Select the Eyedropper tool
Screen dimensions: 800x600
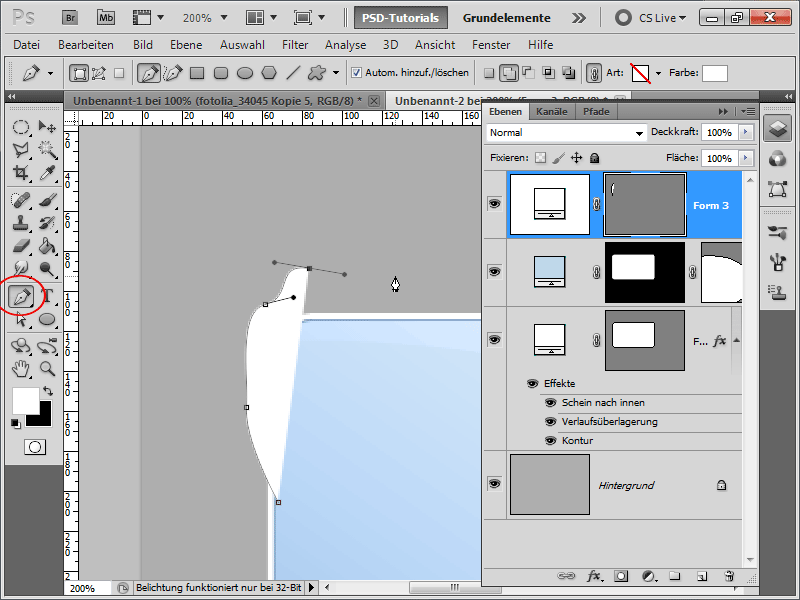[47, 173]
